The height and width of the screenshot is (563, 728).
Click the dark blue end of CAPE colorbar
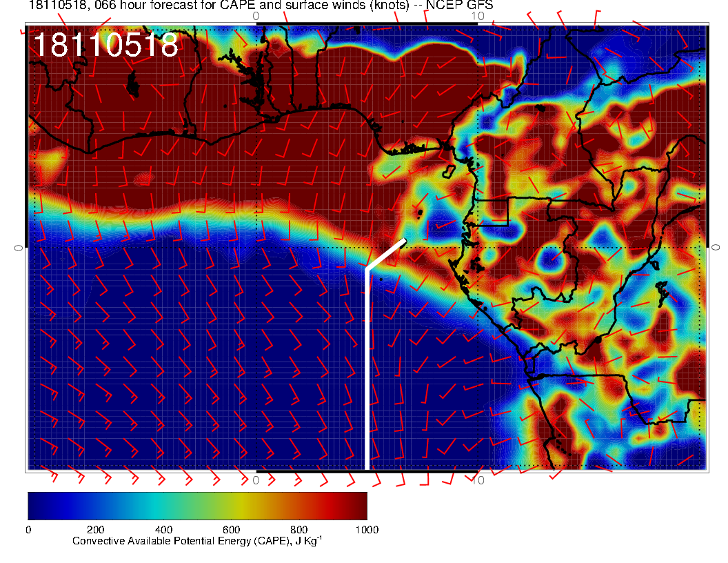coord(36,506)
